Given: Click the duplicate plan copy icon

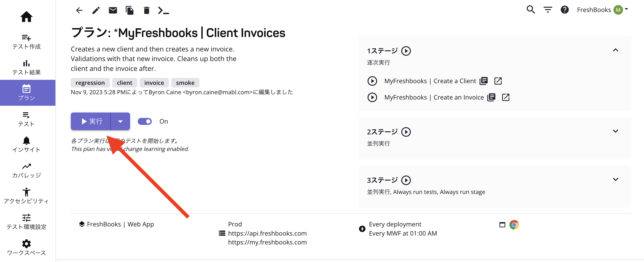Looking at the screenshot, I should click(x=130, y=10).
